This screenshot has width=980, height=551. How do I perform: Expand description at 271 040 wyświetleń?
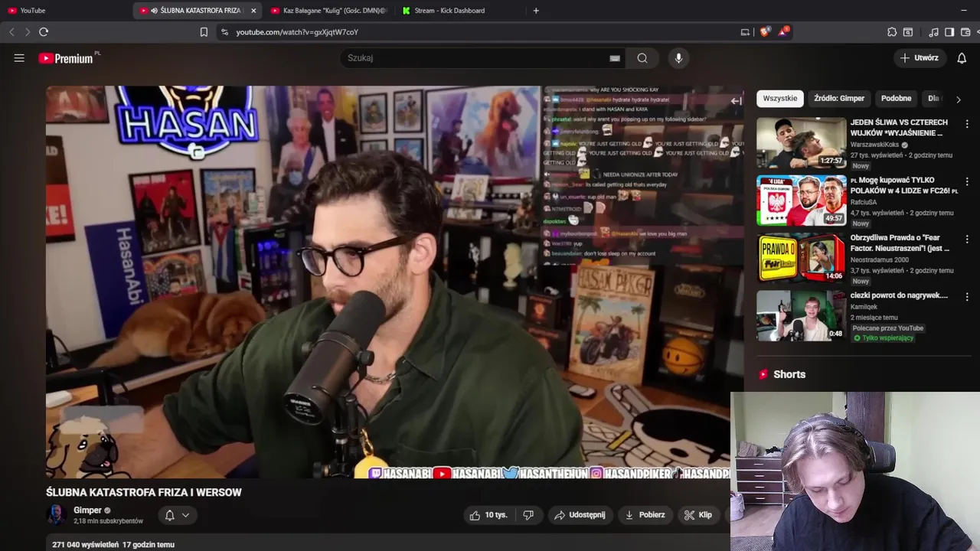[x=113, y=545]
